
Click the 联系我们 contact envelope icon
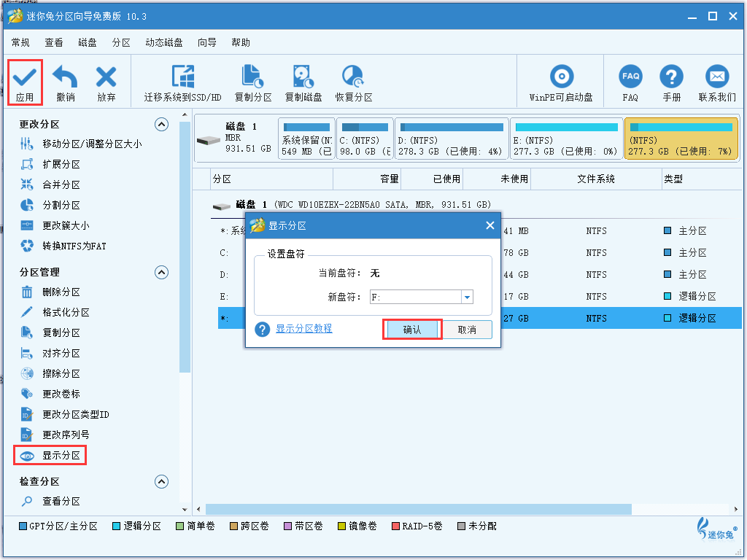[x=717, y=77]
